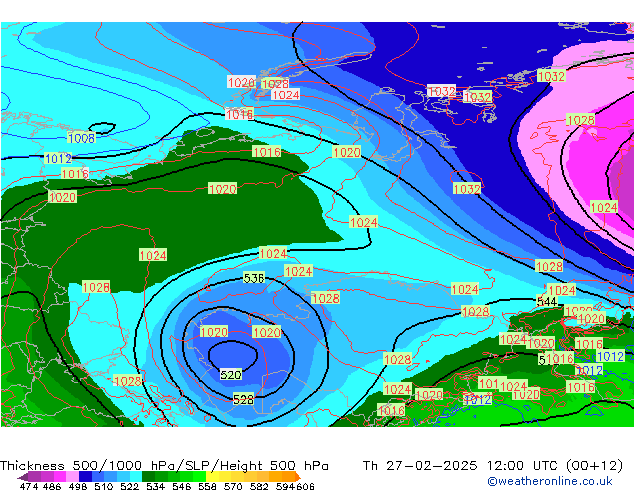Select the cyan legend swatch above 522

point(136,476)
